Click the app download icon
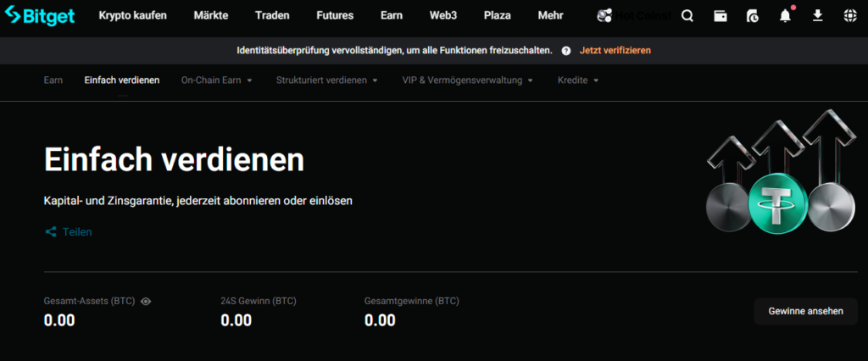 (x=818, y=16)
